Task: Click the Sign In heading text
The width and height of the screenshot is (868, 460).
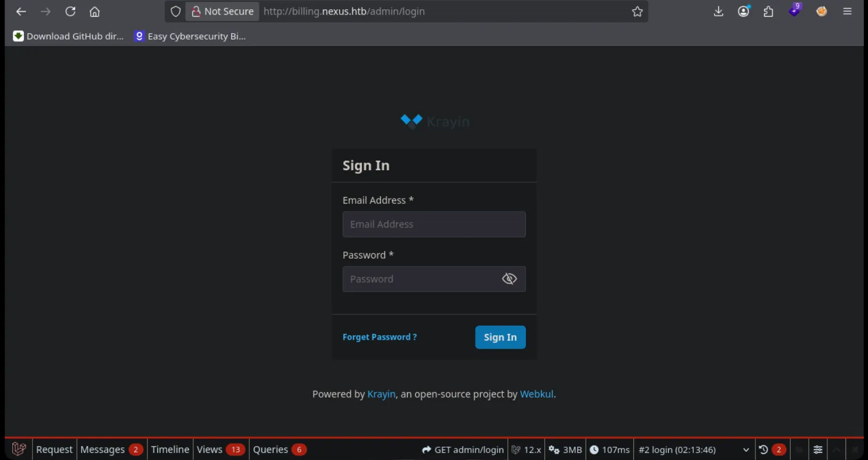Action: [x=366, y=166]
